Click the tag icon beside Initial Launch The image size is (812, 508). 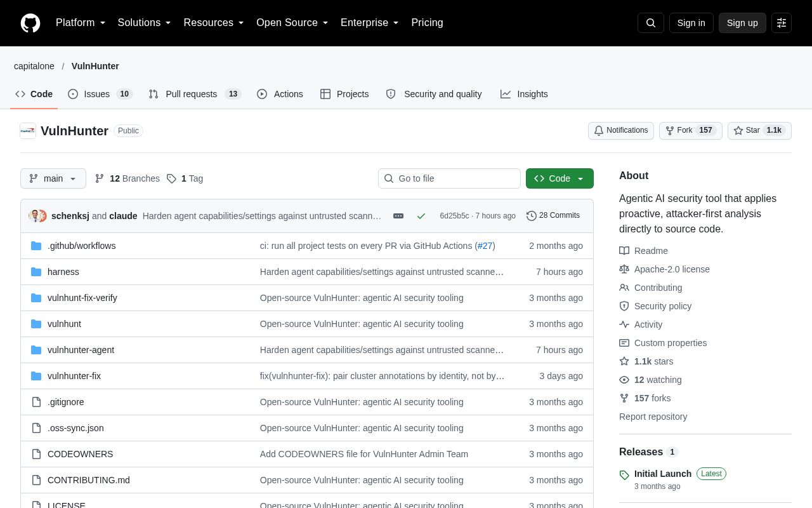pyautogui.click(x=624, y=474)
